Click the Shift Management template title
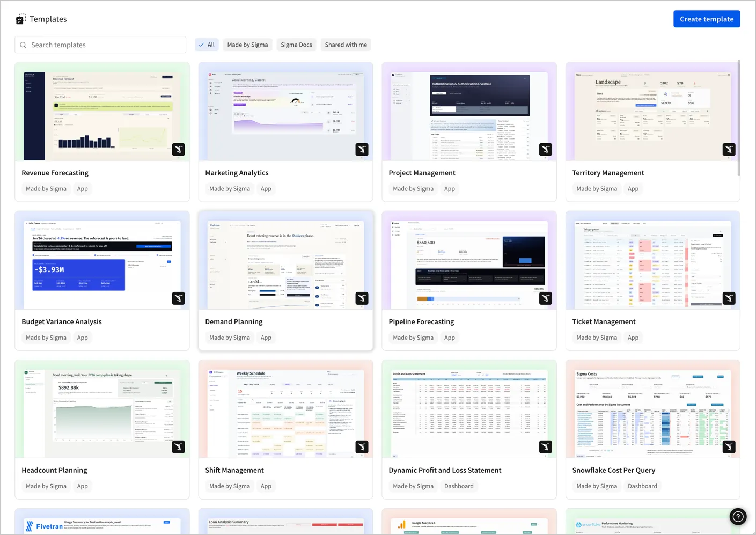This screenshot has width=756, height=535. click(x=234, y=470)
